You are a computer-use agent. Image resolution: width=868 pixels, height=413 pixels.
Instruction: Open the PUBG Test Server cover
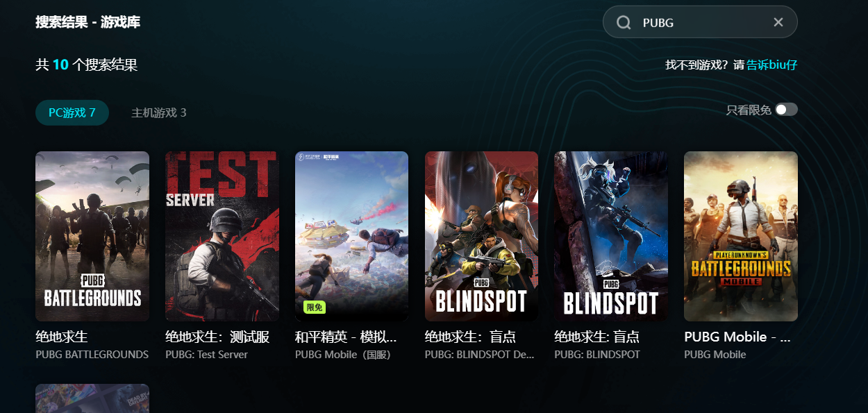point(222,236)
